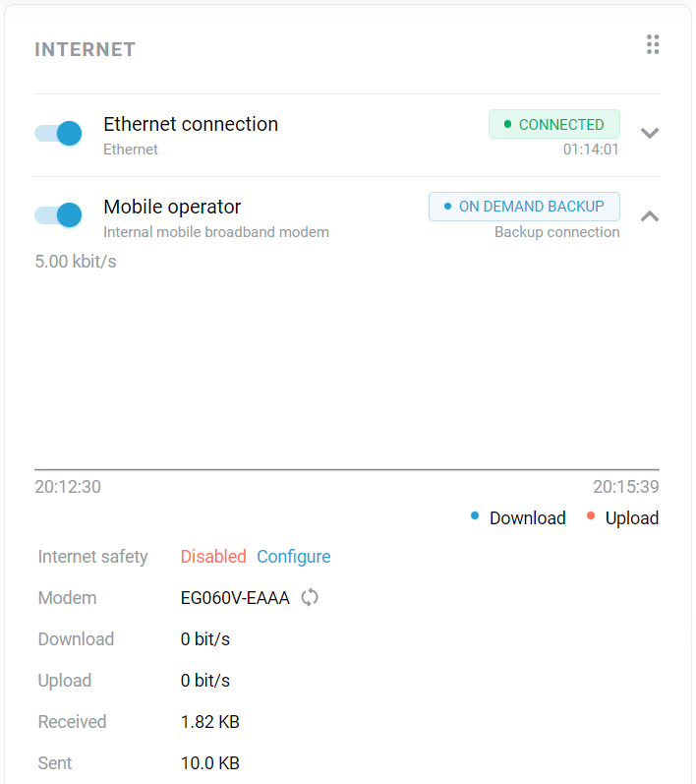Click the red Upload legend dot
The height and width of the screenshot is (784, 696).
point(591,515)
